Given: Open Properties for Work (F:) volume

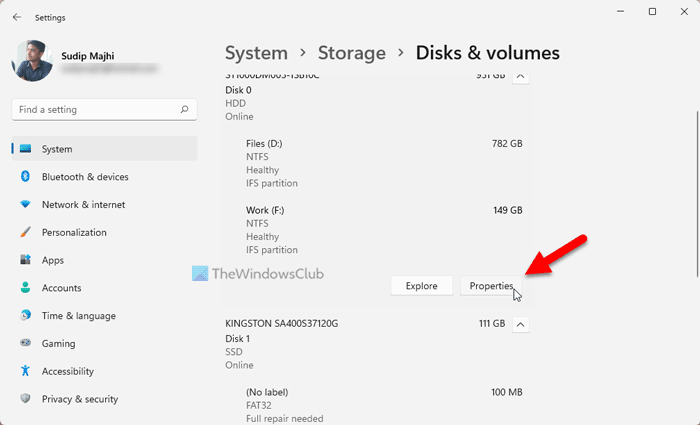Looking at the screenshot, I should click(x=491, y=286).
